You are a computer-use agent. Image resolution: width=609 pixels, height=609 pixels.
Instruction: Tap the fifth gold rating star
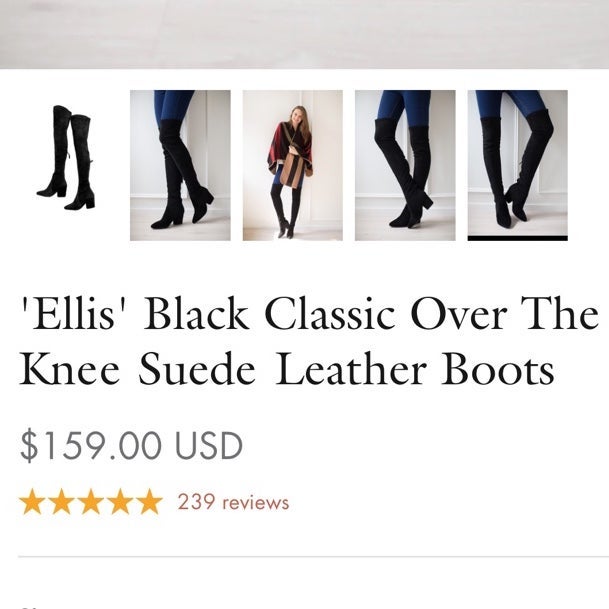[x=150, y=501]
